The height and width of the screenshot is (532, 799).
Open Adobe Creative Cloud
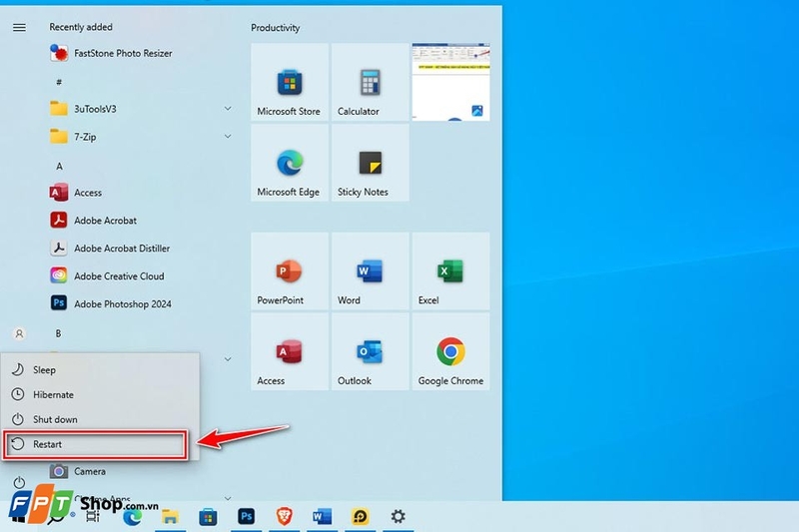click(x=107, y=275)
